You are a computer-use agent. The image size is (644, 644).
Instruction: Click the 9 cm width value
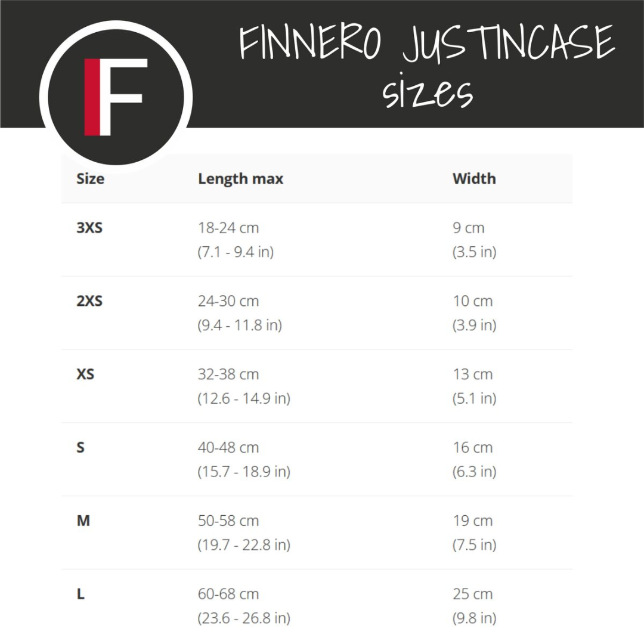[469, 228]
